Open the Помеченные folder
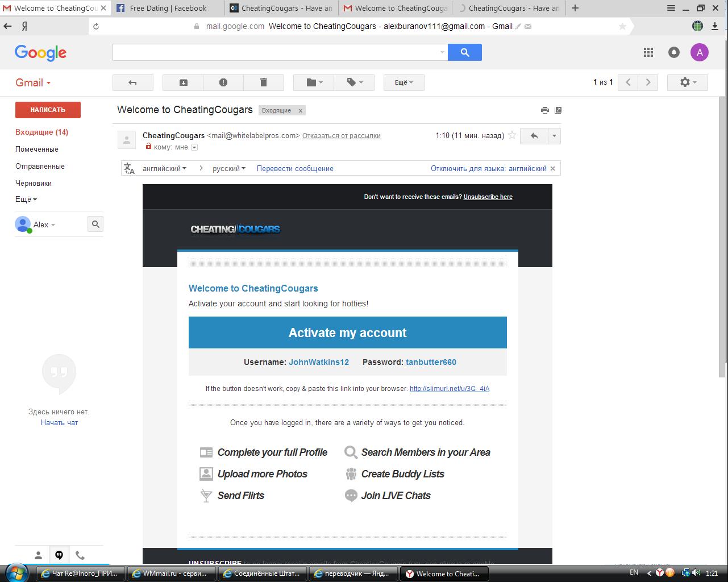Screen dimensions: 728x582 click(x=37, y=149)
